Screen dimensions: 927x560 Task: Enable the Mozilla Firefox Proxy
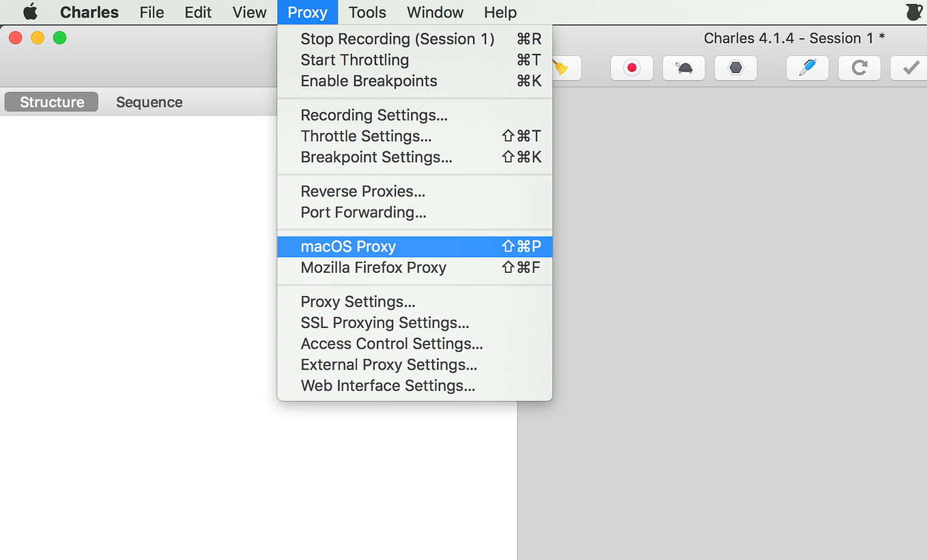coord(373,267)
